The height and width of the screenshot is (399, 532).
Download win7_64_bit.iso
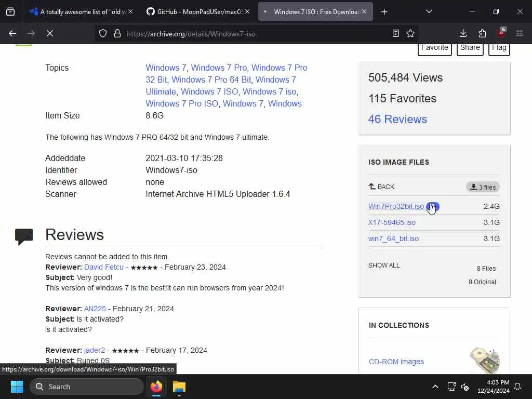pos(394,238)
